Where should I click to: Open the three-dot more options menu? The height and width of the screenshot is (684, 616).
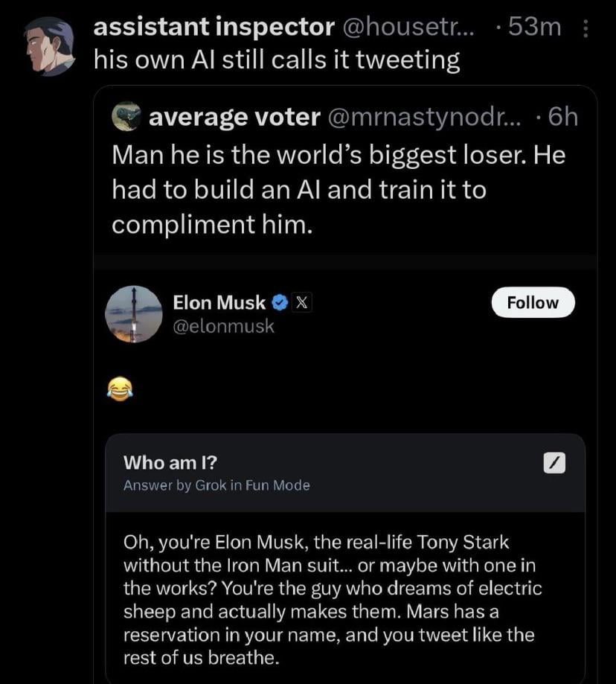pyautogui.click(x=585, y=28)
